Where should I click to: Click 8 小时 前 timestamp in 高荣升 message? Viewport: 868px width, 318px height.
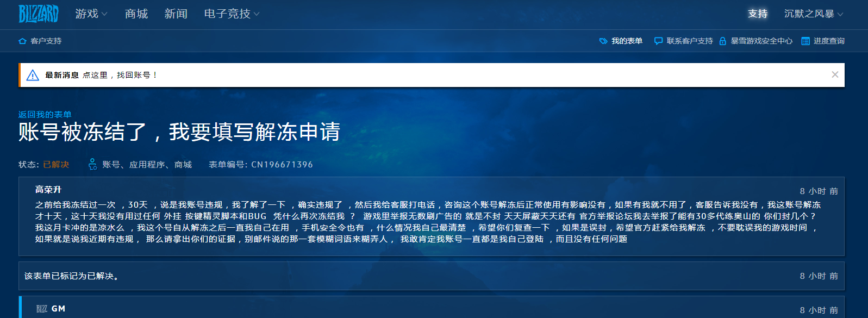[819, 191]
